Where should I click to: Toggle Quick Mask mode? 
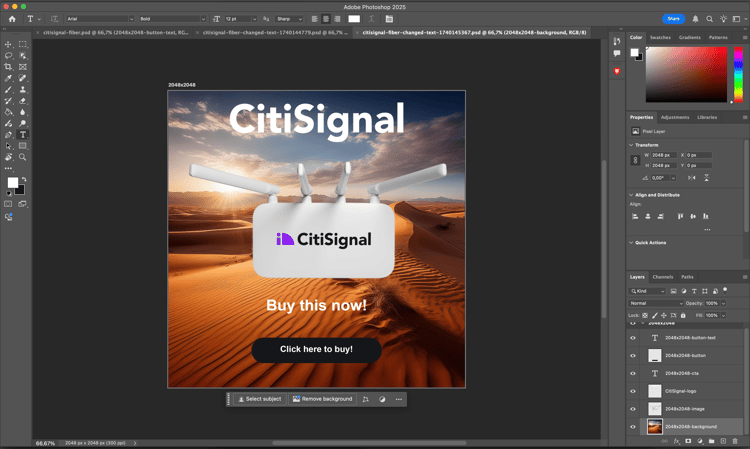pos(8,204)
